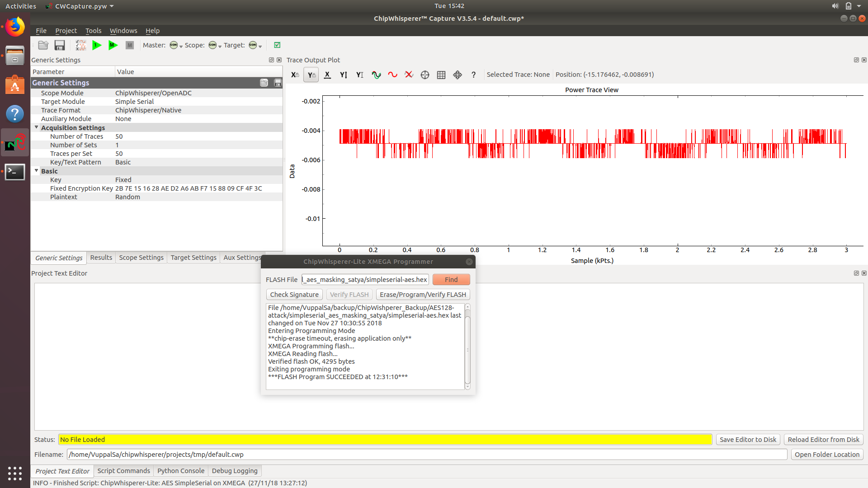Collapse the Acquisition Settings group
The image size is (868, 488).
[37, 127]
